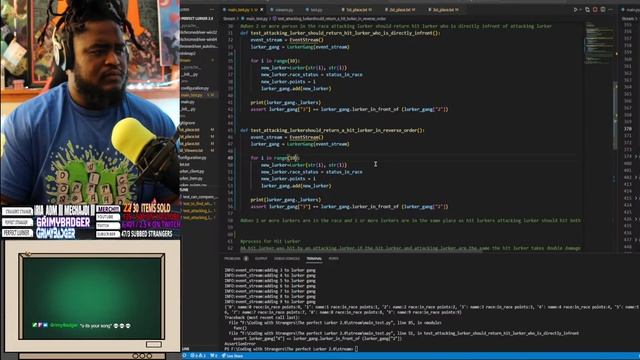Open the Debug Console panel tab
This screenshot has width=640, height=360.
click(287, 258)
